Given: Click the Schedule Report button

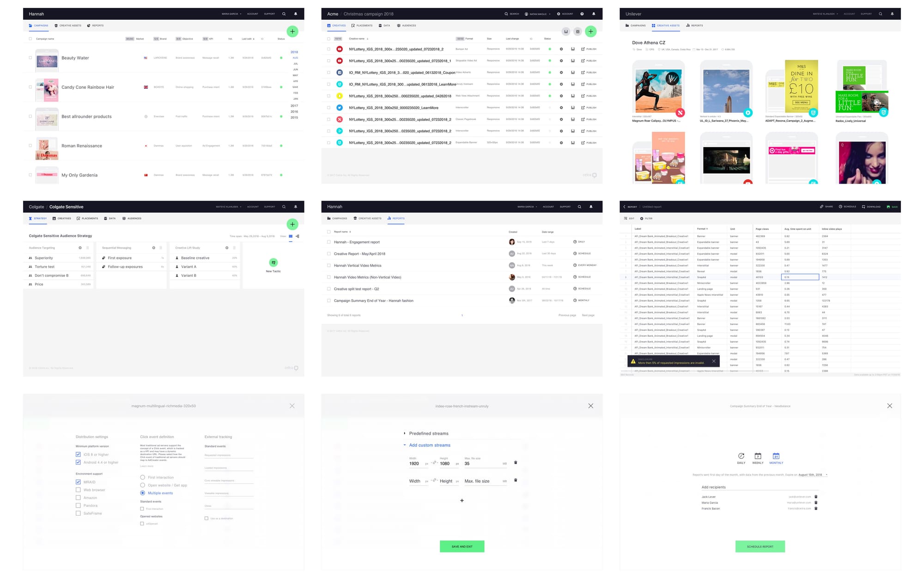Looking at the screenshot, I should pyautogui.click(x=760, y=547).
